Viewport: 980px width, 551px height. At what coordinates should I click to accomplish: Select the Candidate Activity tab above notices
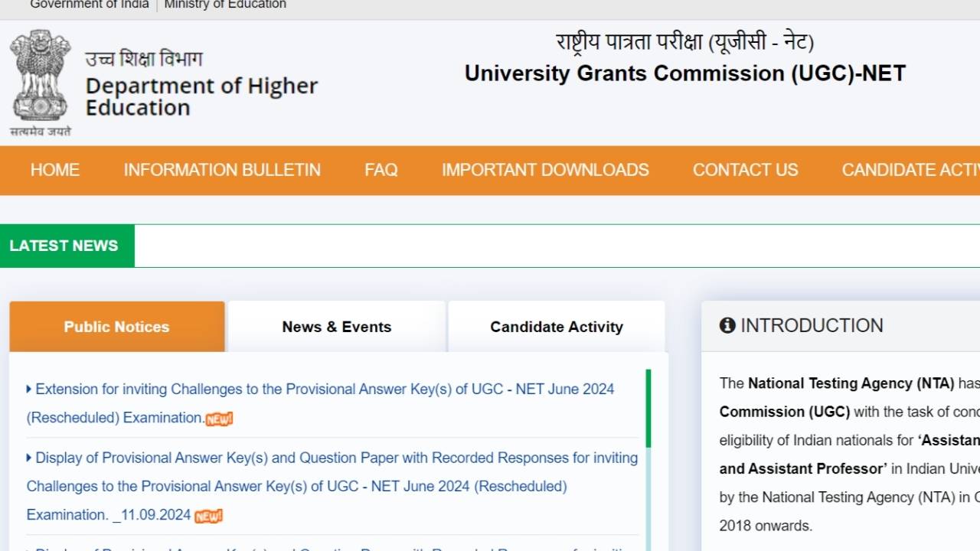[557, 327]
